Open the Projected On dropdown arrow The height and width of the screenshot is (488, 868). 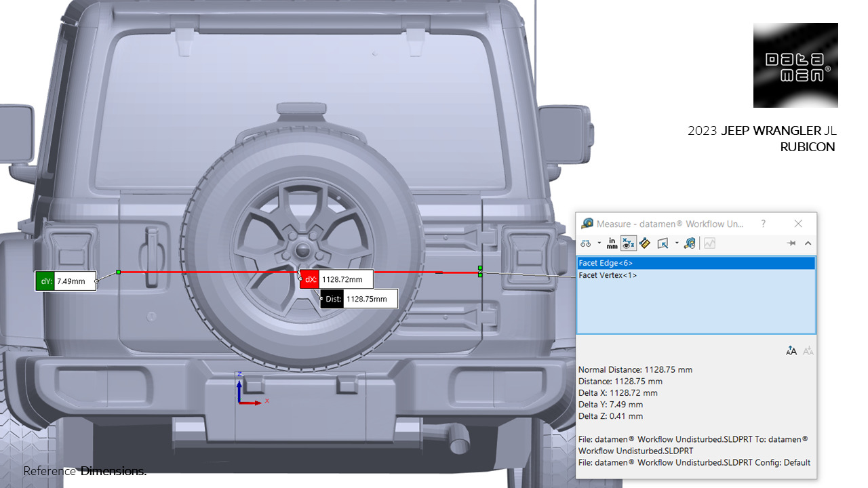tap(677, 243)
